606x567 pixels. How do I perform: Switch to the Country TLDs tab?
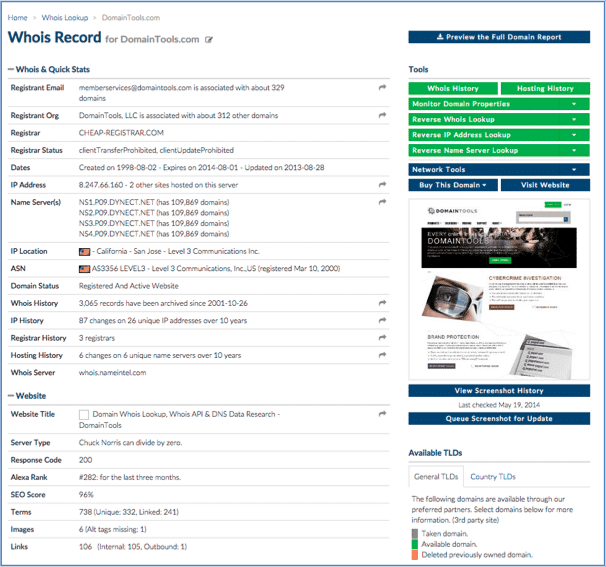pyautogui.click(x=493, y=477)
